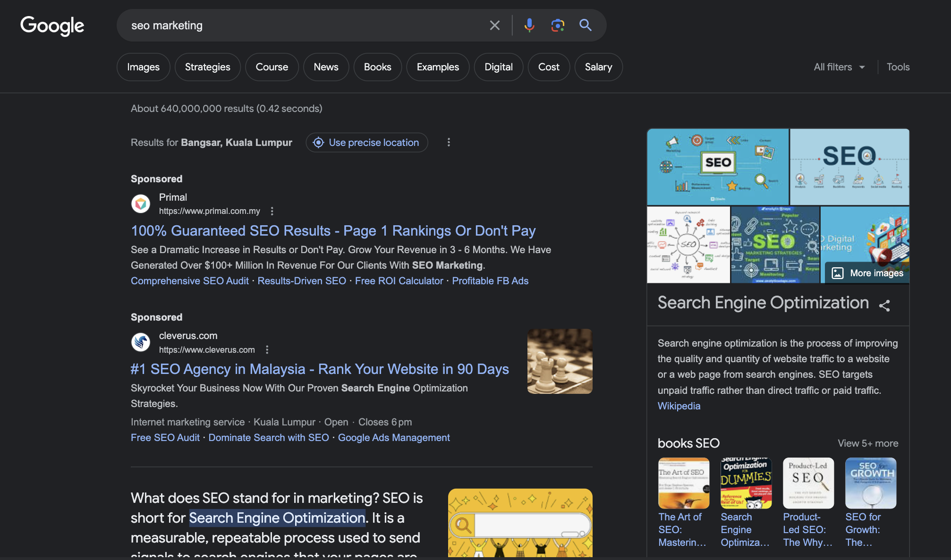Open three-dot menu beside primal.com.my URL
This screenshot has height=560, width=951.
pyautogui.click(x=272, y=211)
